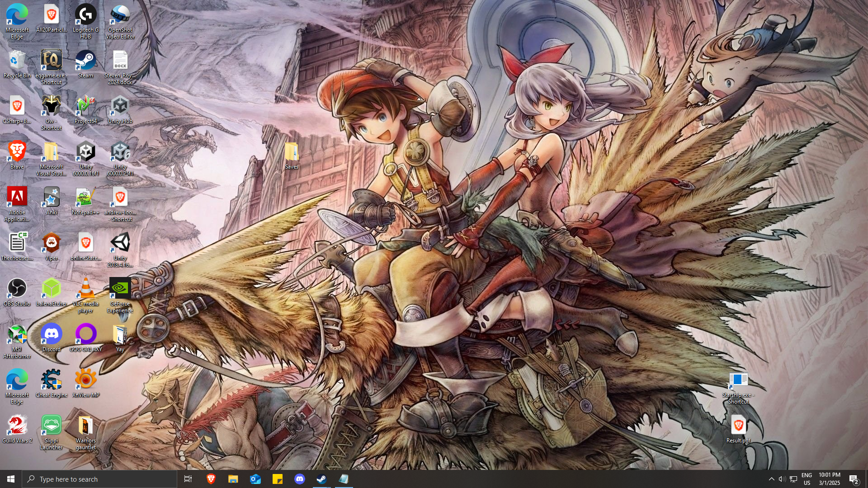Select the Viper shortcut icon
The width and height of the screenshot is (868, 488).
(x=52, y=247)
